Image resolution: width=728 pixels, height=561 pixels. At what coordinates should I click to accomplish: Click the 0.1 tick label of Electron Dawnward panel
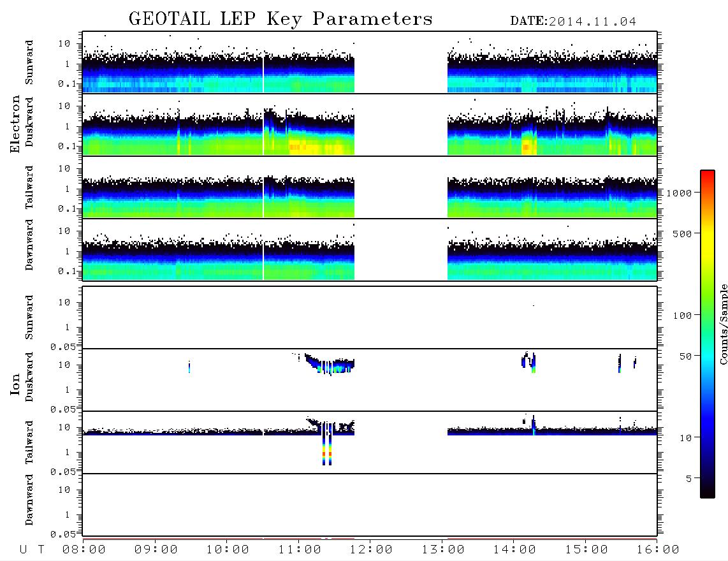tap(67, 271)
